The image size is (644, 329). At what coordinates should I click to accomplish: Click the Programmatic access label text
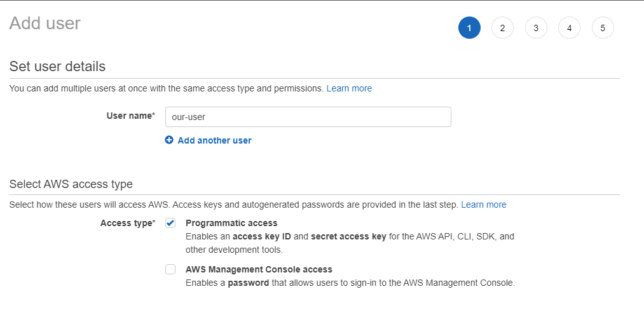click(x=231, y=223)
